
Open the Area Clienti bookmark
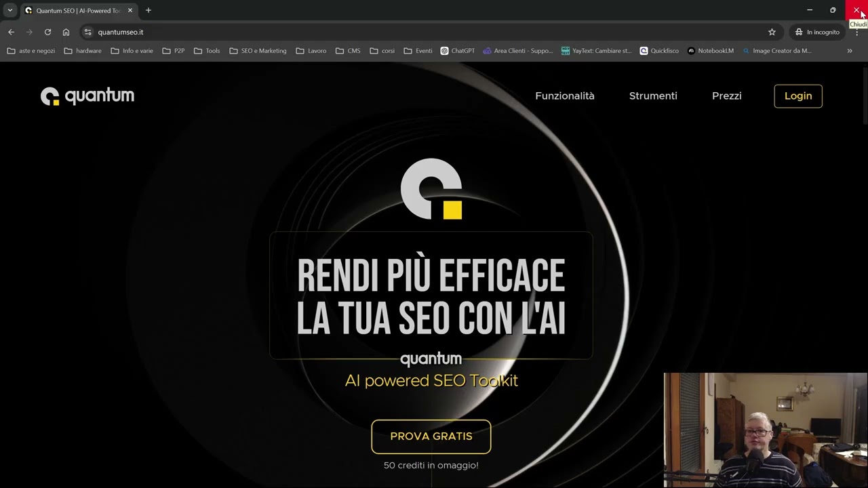518,51
